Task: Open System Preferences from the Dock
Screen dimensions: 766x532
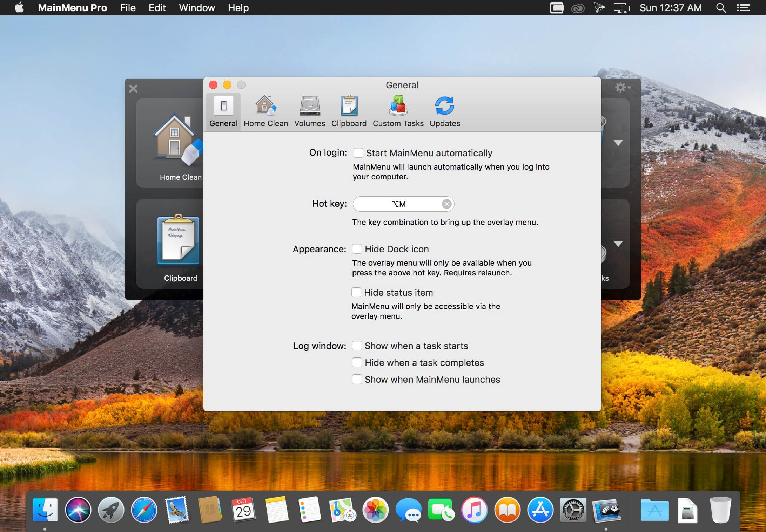Action: (x=573, y=510)
